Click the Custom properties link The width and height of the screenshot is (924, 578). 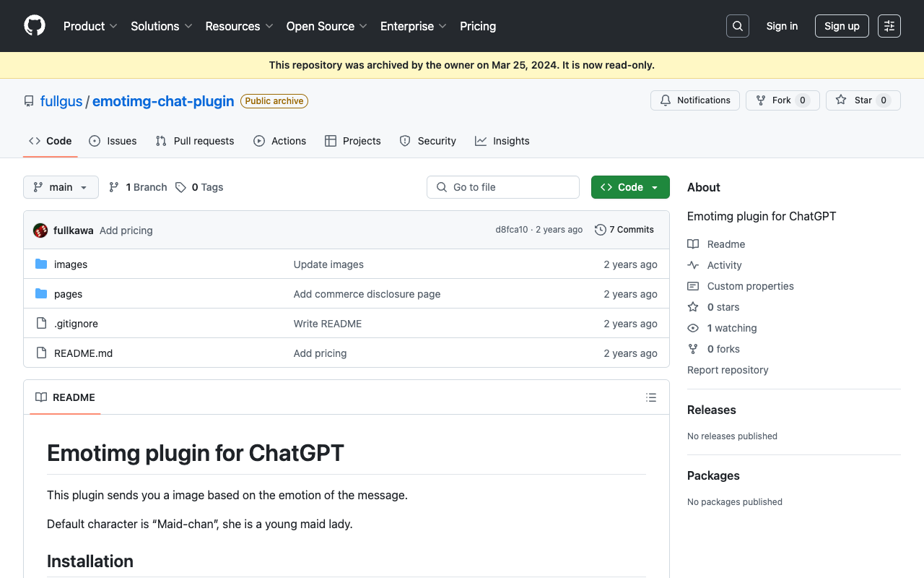click(751, 286)
